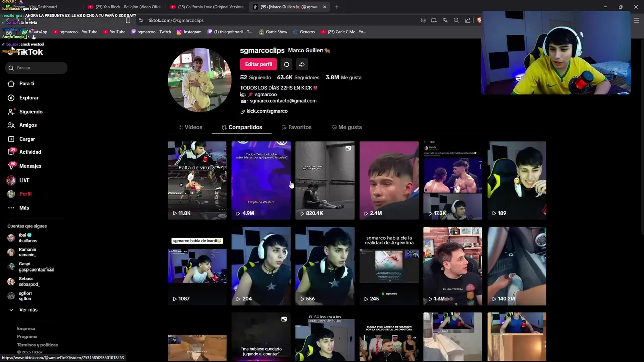Viewport: 644px width, 362px height.
Task: Open sgmarcoo - Twitch bookmark
Action: [x=151, y=32]
